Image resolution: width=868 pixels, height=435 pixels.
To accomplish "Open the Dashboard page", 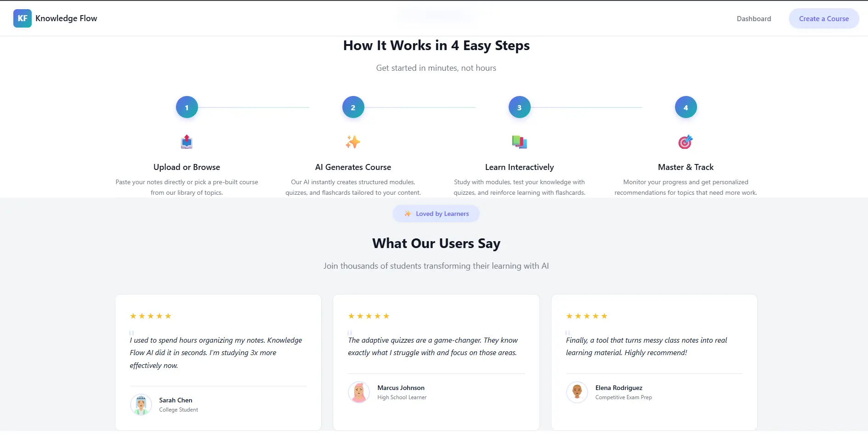I will pyautogui.click(x=754, y=18).
